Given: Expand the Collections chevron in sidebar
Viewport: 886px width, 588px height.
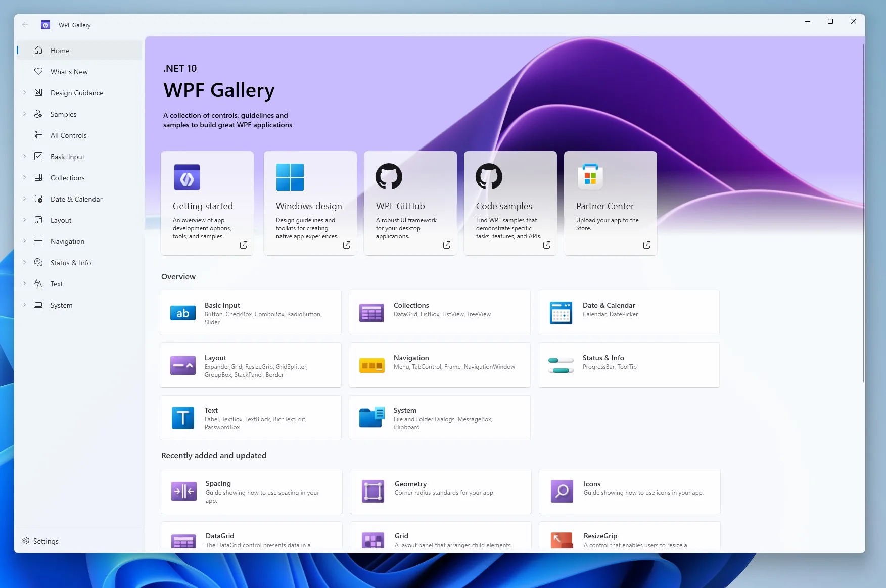Looking at the screenshot, I should (x=24, y=177).
